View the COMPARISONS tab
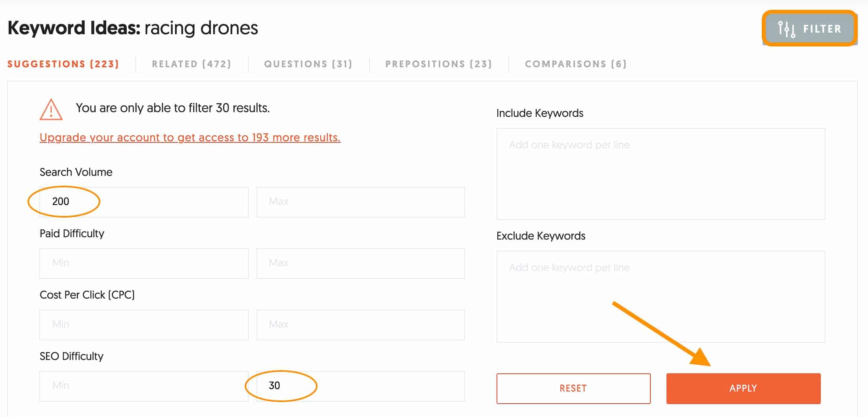This screenshot has width=868, height=417. [x=575, y=64]
